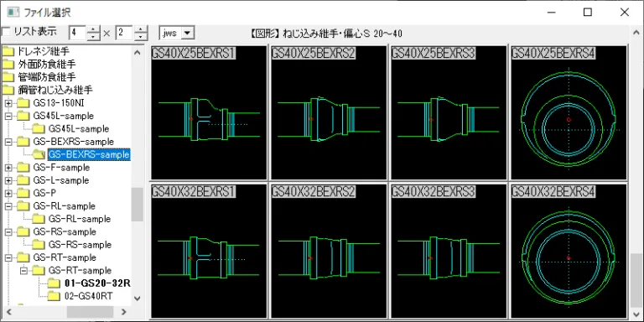The height and width of the screenshot is (322, 644).
Task: Collapse the GS45L-sample parent folder
Action: [x=8, y=116]
